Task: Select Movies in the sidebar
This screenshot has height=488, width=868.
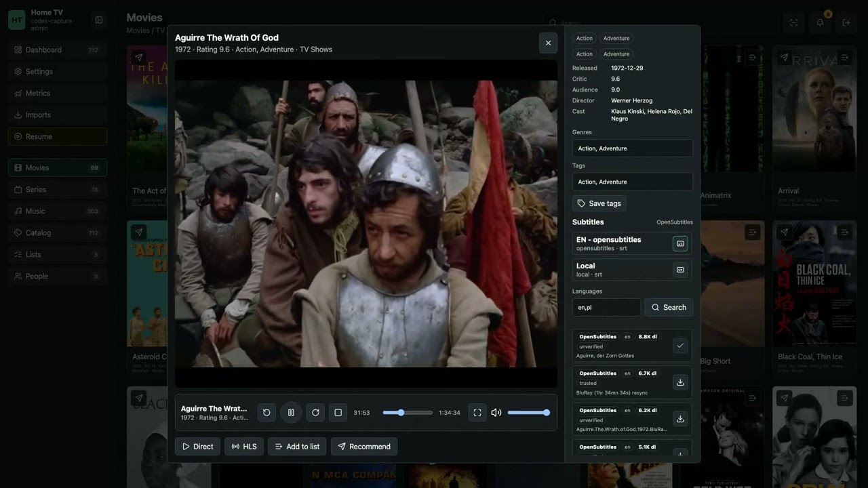Action: click(58, 167)
